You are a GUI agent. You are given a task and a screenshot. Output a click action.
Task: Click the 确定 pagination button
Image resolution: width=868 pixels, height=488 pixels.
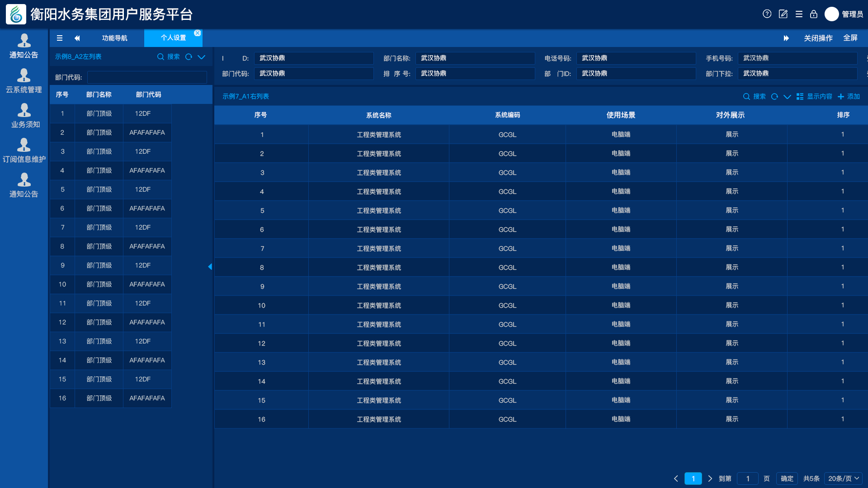click(x=787, y=479)
